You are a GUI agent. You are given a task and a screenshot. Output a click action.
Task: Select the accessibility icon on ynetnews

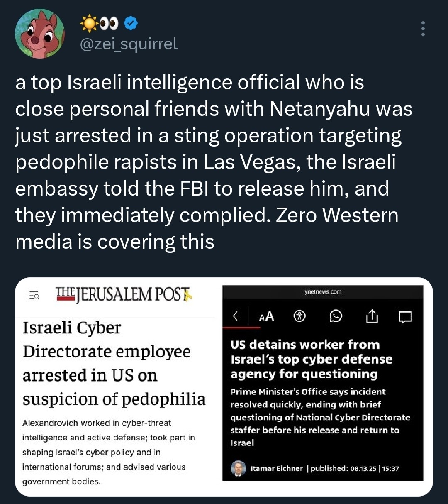(x=299, y=316)
